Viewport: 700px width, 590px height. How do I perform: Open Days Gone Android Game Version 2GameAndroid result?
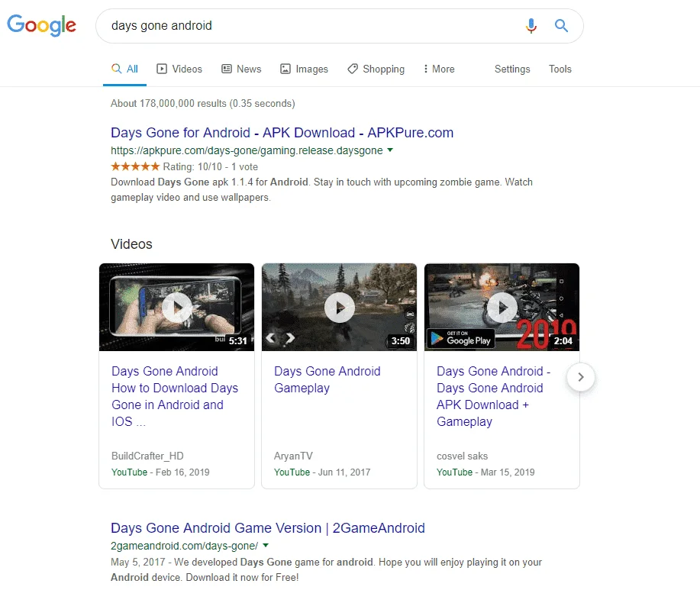(x=267, y=528)
